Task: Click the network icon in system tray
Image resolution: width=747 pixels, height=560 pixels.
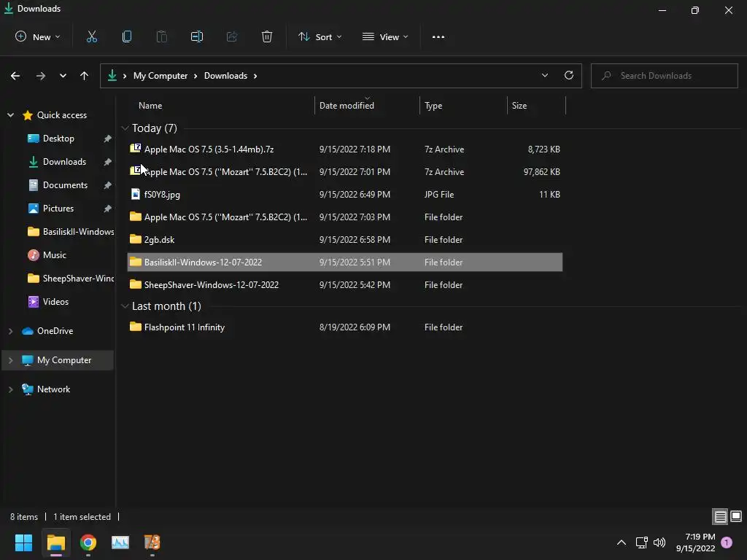Action: (x=641, y=542)
